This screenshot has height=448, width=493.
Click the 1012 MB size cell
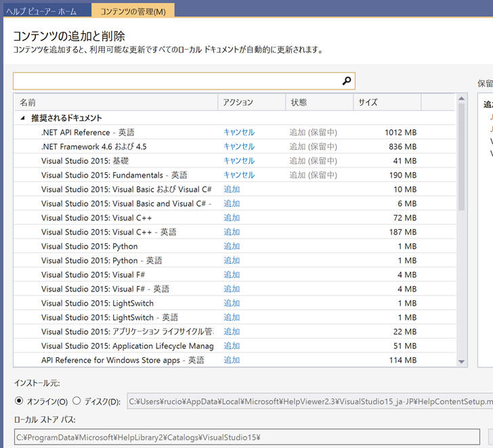click(x=401, y=132)
